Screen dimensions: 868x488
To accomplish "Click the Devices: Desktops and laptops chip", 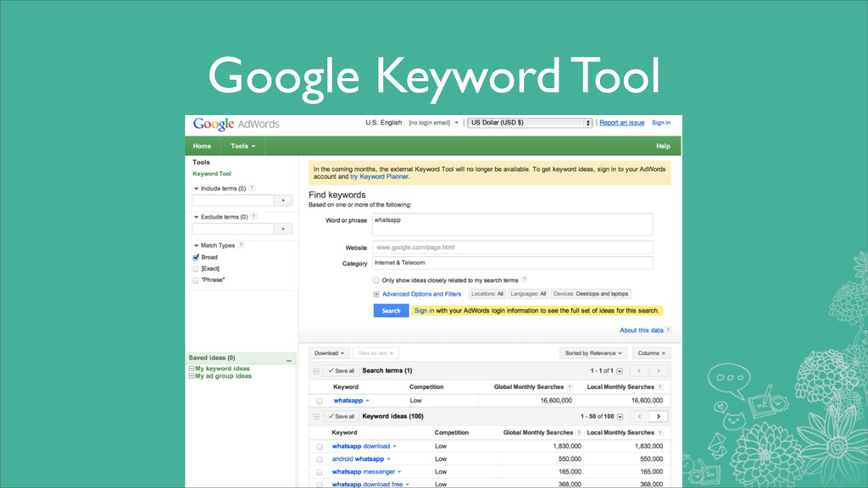I will click(x=591, y=294).
